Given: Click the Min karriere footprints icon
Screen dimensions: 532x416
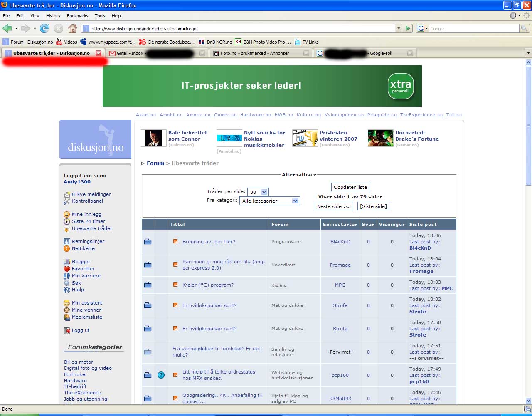Looking at the screenshot, I should point(67,276).
